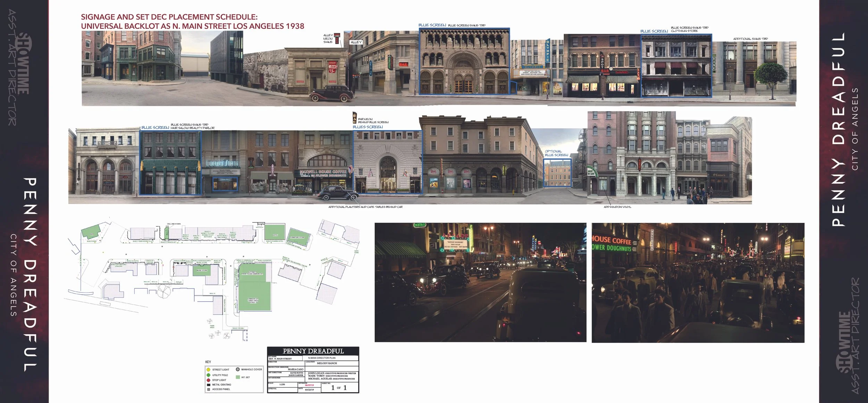Click the 'ADDITIONAL SIGNS TBD' annotation
This screenshot has width=868, height=403.
(750, 39)
